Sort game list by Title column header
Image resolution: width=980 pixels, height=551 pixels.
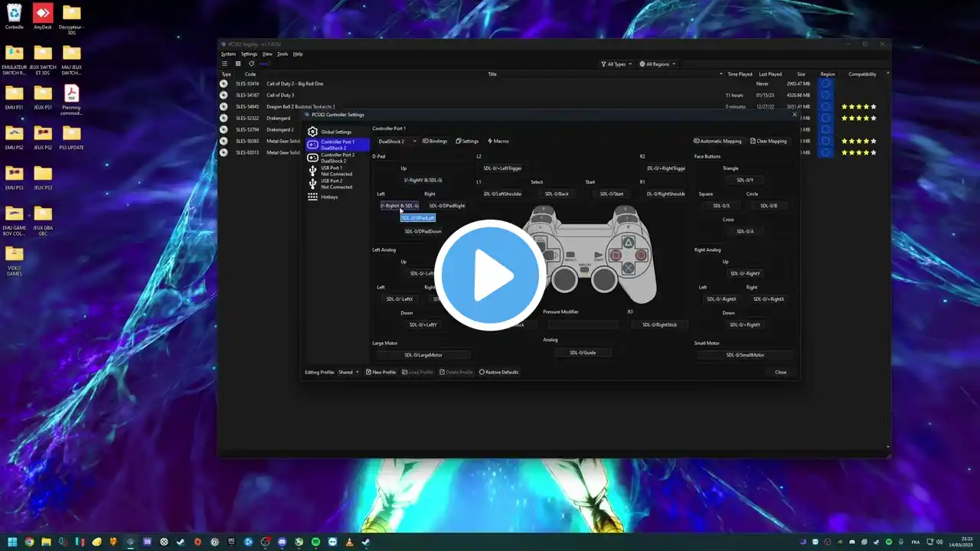coord(492,74)
